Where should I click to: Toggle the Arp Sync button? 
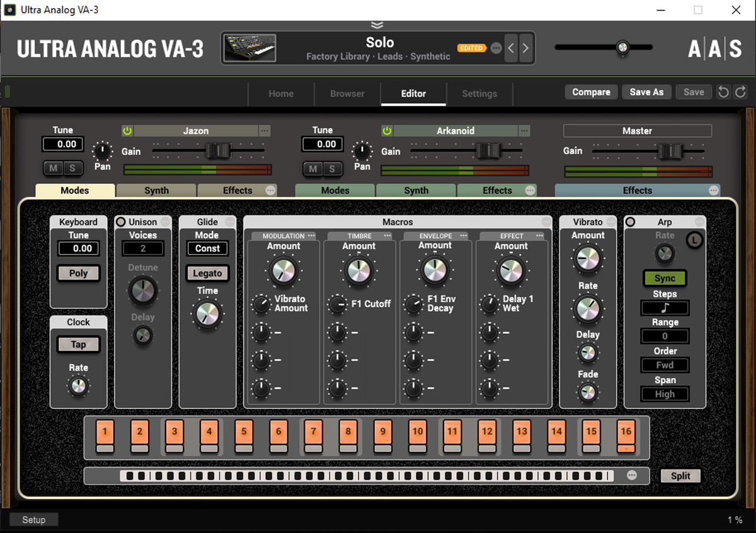(x=665, y=278)
